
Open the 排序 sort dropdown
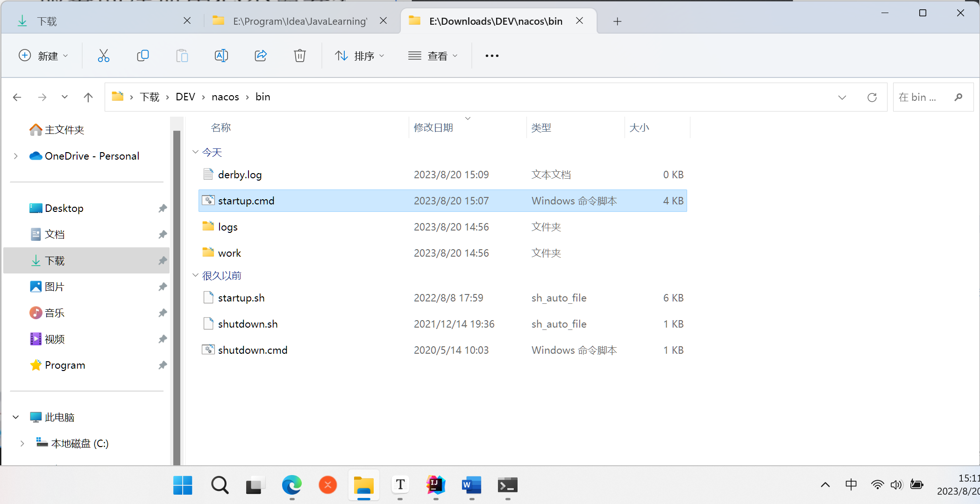point(360,56)
